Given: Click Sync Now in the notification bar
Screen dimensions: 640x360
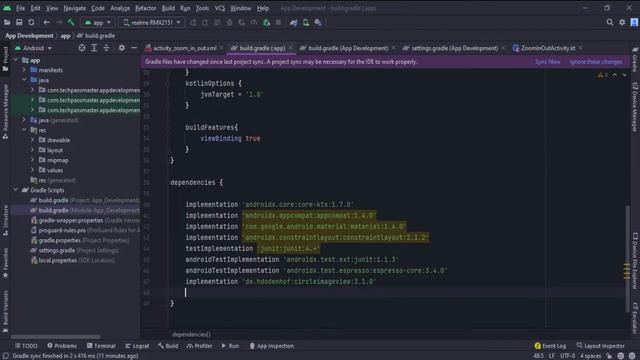Looking at the screenshot, I should (547, 62).
